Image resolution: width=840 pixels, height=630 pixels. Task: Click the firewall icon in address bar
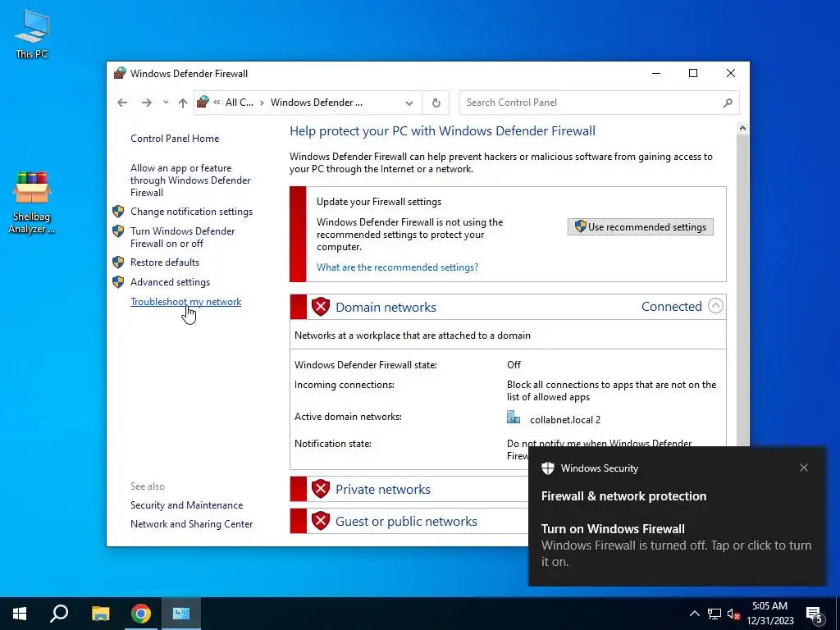tap(203, 102)
